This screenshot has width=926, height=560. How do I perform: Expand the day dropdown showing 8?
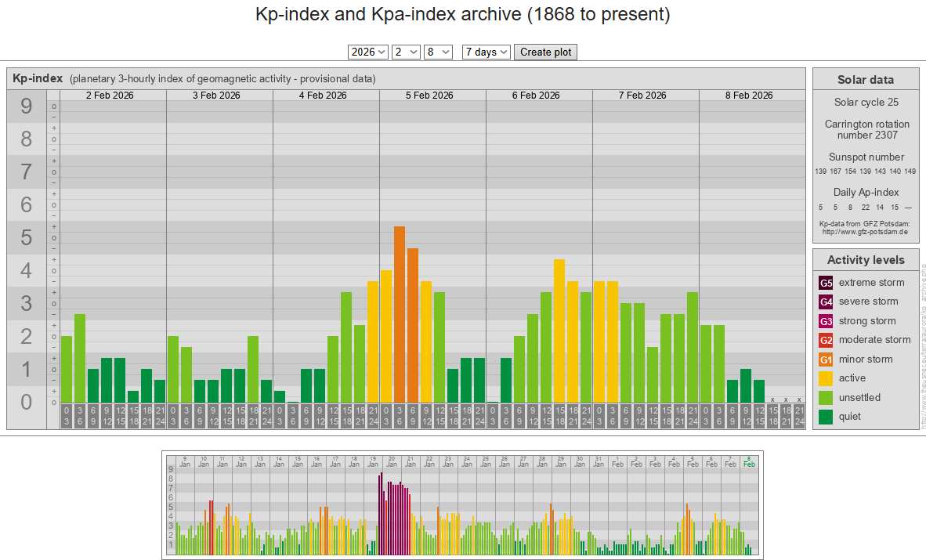pyautogui.click(x=438, y=52)
